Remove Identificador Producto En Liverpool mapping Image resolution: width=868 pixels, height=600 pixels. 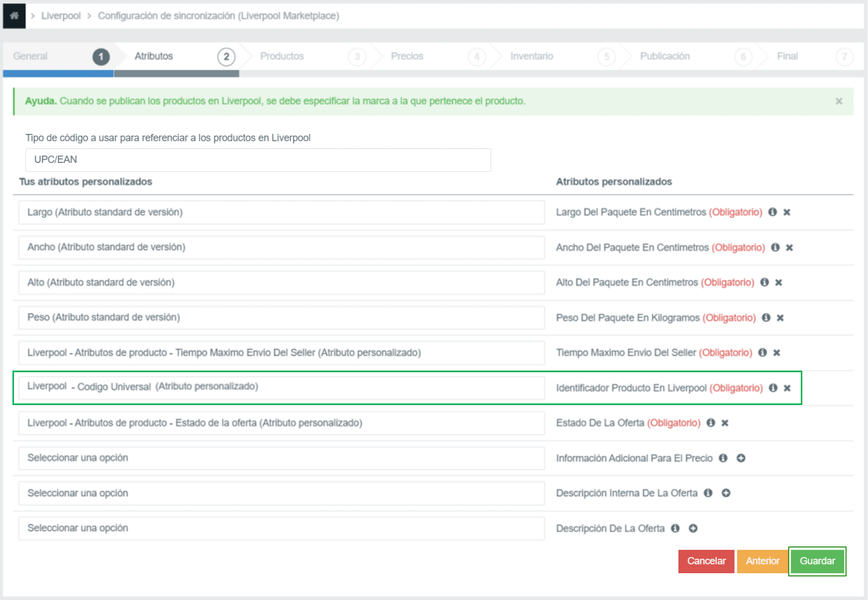[x=788, y=388]
